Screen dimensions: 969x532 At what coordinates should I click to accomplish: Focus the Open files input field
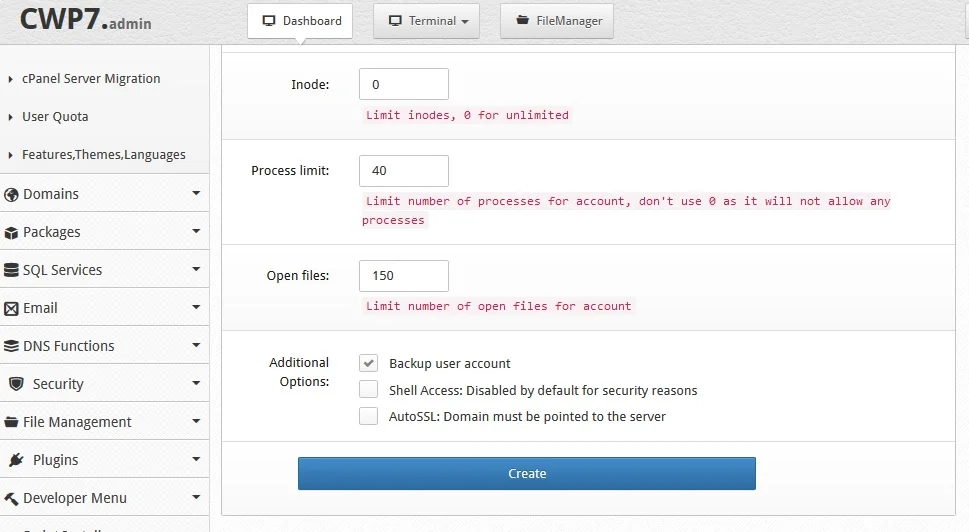click(x=404, y=276)
